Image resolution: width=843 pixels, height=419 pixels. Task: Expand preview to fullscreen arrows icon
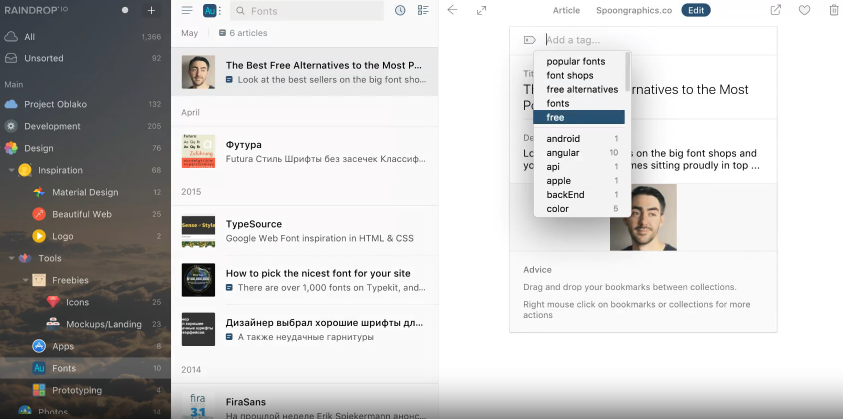pyautogui.click(x=482, y=10)
